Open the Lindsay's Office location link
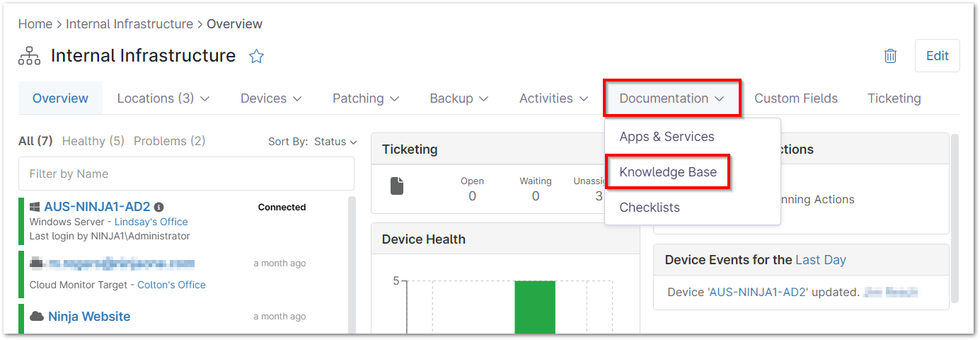The height and width of the screenshot is (340, 980). [151, 222]
